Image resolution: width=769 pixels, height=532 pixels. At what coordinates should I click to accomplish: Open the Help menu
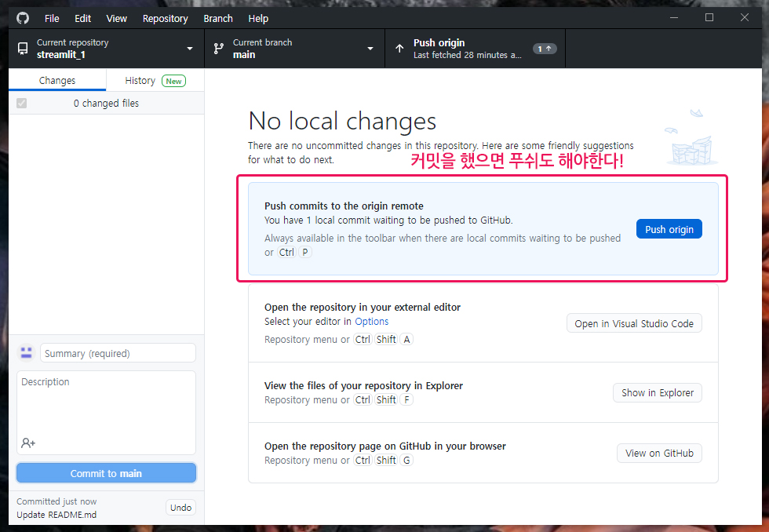258,19
